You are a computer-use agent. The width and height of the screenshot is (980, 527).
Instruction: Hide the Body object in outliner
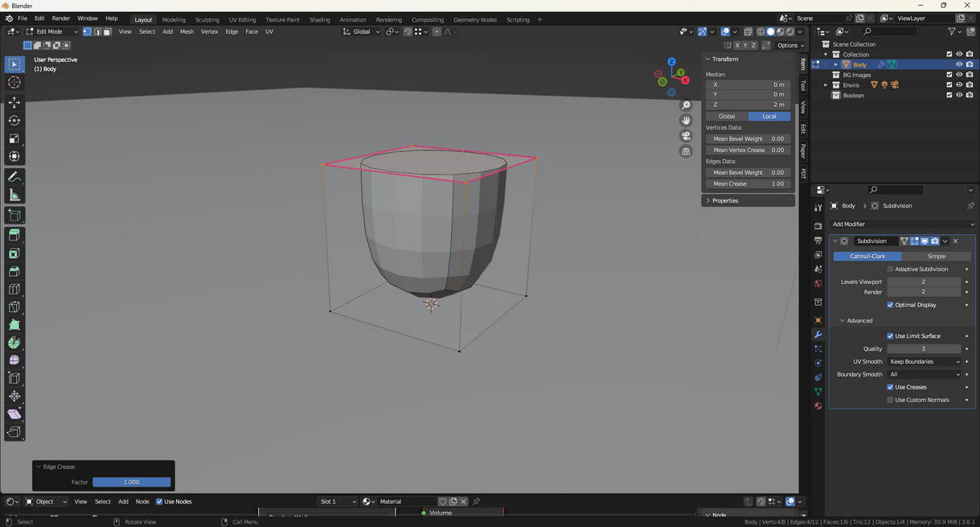pyautogui.click(x=958, y=64)
